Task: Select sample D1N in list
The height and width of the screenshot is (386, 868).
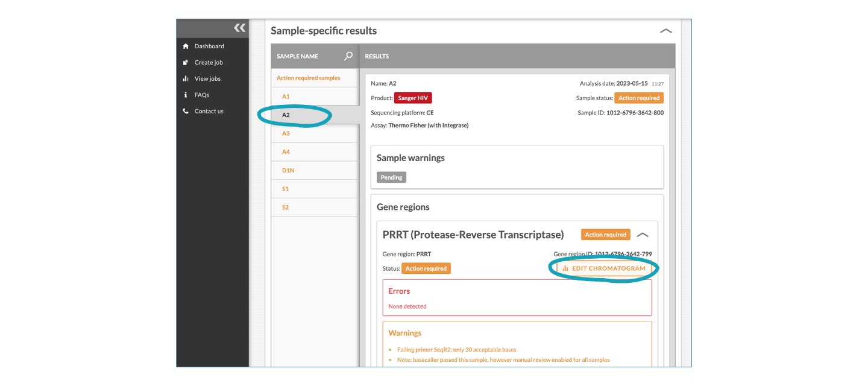Action: point(315,171)
